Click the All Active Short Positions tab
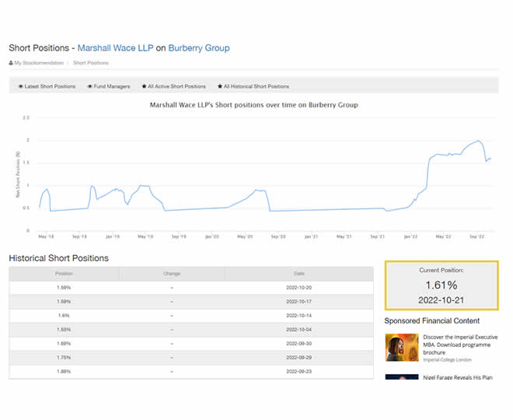Image resolution: width=513 pixels, height=420 pixels. click(x=173, y=86)
